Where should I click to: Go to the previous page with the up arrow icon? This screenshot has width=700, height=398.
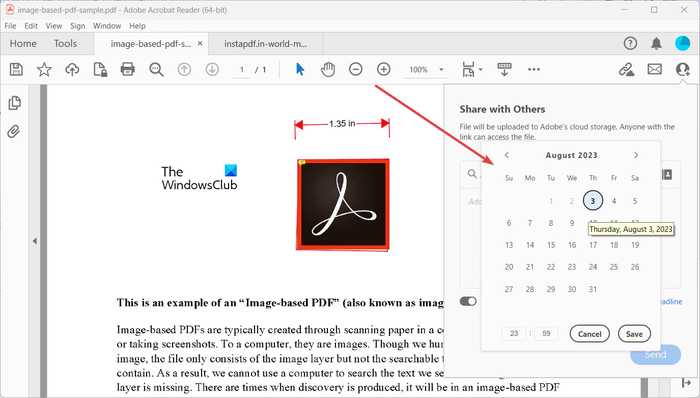[184, 69]
